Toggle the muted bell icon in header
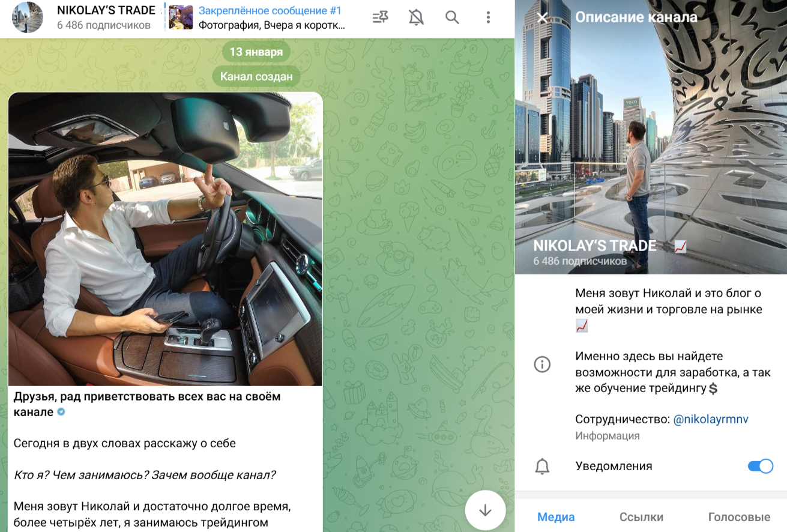The width and height of the screenshot is (787, 532). point(416,17)
